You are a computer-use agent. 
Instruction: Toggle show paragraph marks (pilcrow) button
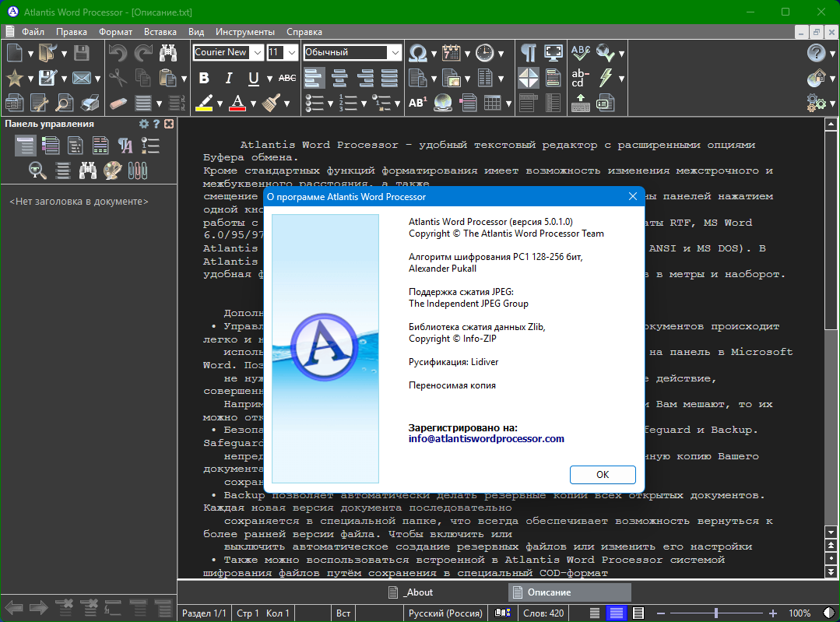tap(529, 53)
